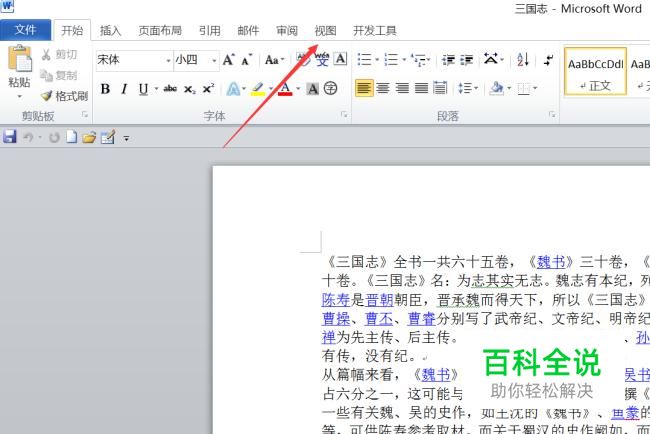Toggle Center alignment
Screen dimensions: 650x434
(x=383, y=88)
